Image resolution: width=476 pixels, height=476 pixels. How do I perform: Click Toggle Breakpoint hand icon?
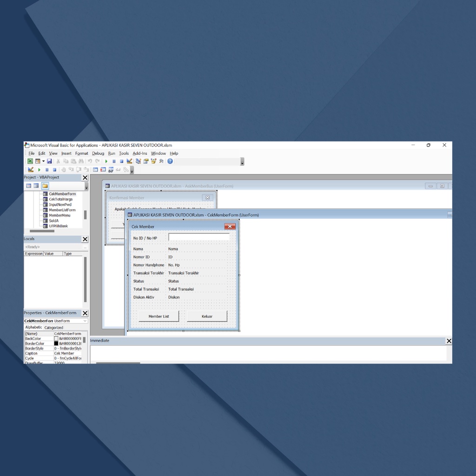(x=63, y=170)
